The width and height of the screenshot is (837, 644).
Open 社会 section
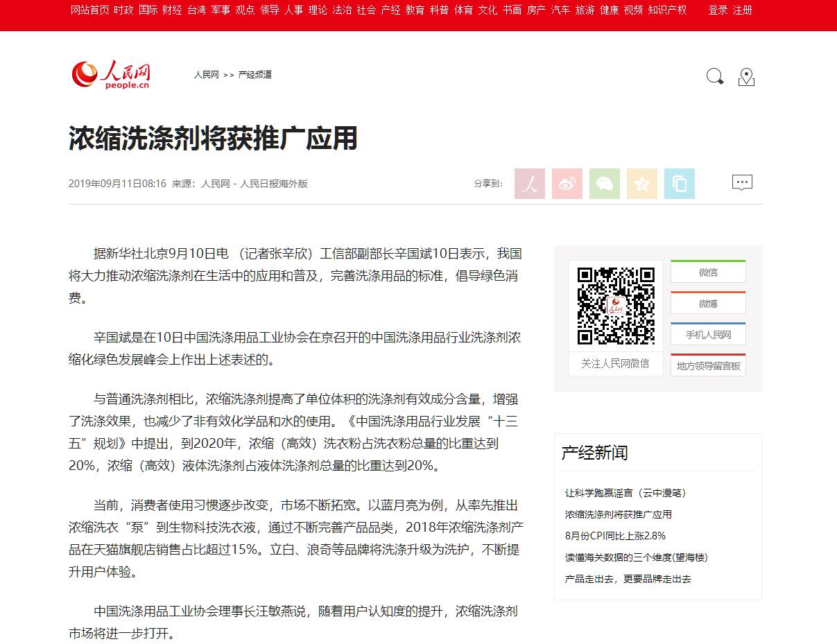pyautogui.click(x=367, y=10)
